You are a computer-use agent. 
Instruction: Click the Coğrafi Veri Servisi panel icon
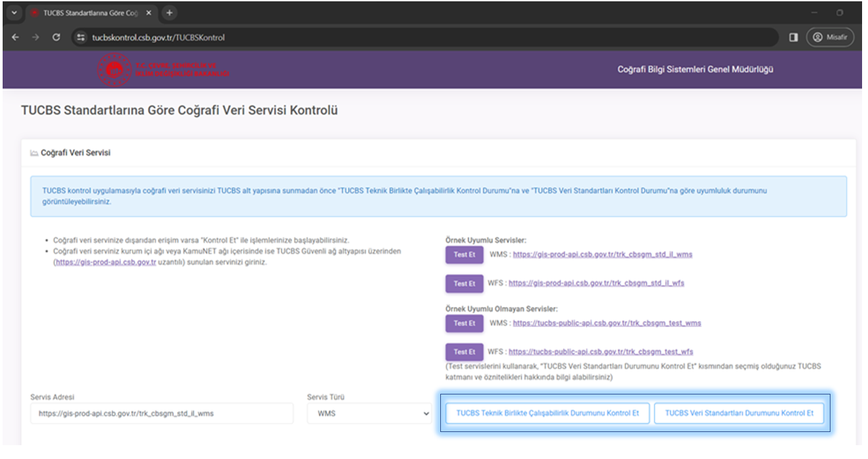pyautogui.click(x=34, y=153)
